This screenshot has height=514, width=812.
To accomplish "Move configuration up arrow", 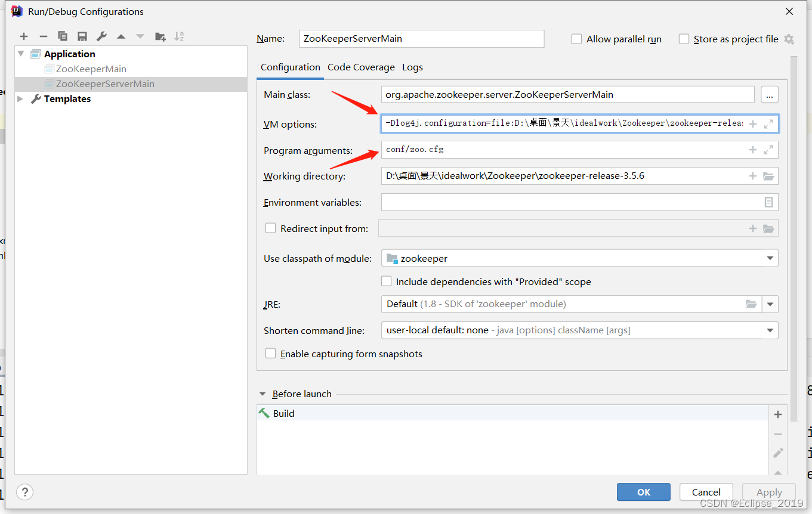I will coord(121,37).
